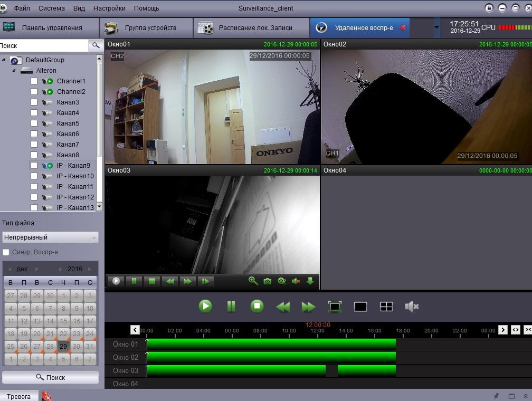The image size is (532, 401).
Task: Enable Синхр. Воспр-е checkbox
Action: tap(6, 252)
